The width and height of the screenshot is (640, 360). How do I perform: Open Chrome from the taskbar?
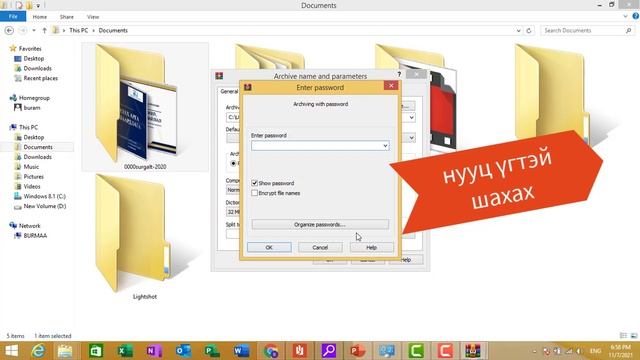(x=271, y=351)
